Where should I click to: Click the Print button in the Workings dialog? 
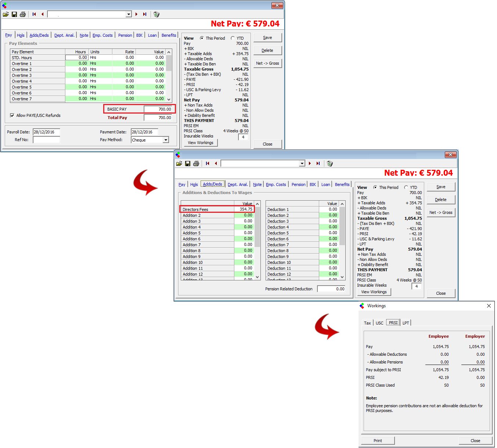point(378,441)
